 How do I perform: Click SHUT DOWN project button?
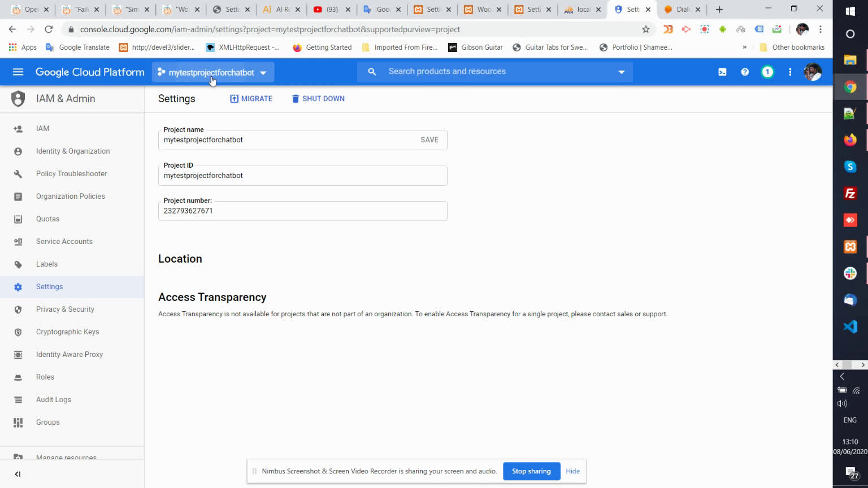tap(318, 99)
